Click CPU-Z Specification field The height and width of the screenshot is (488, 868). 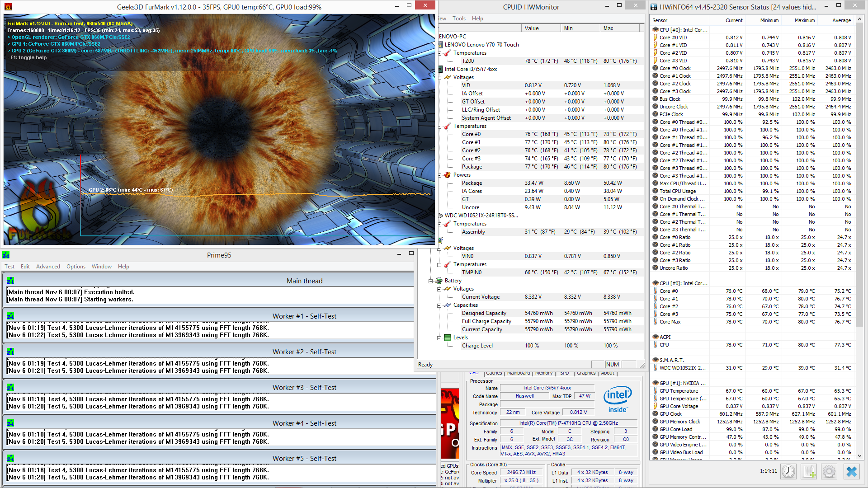point(569,423)
